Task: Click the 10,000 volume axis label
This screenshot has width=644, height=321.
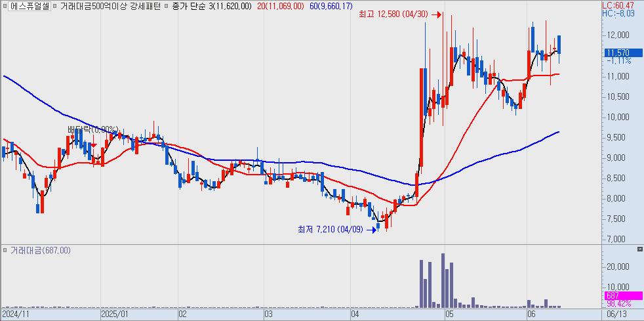Action: (617, 287)
